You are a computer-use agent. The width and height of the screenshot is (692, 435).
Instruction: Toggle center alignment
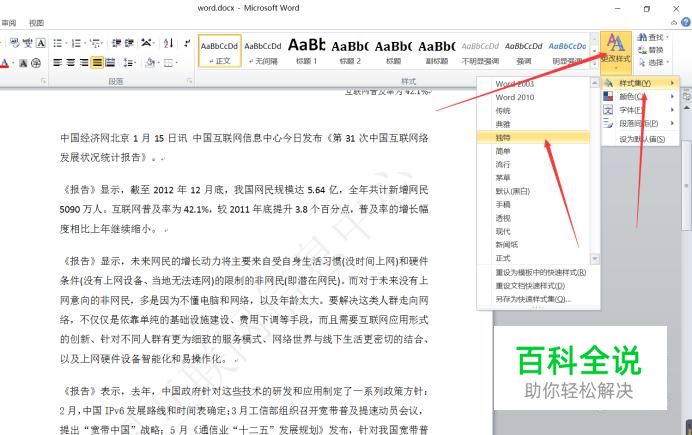pos(70,63)
